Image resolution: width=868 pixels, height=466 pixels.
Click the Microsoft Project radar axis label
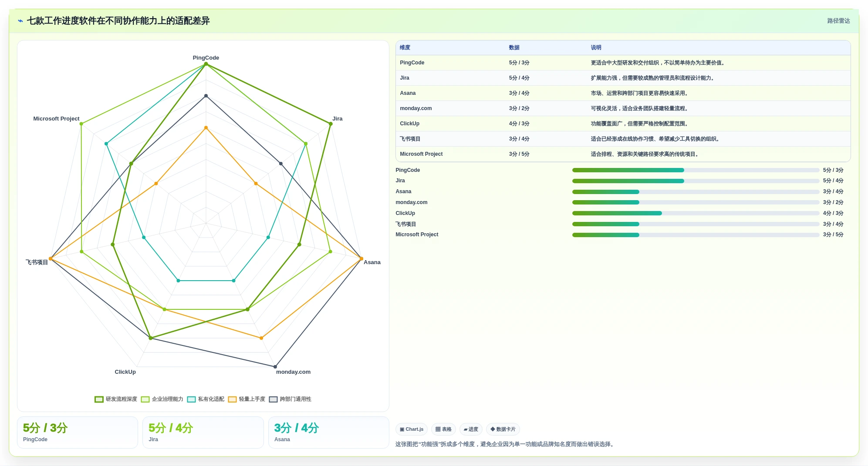[x=56, y=119]
